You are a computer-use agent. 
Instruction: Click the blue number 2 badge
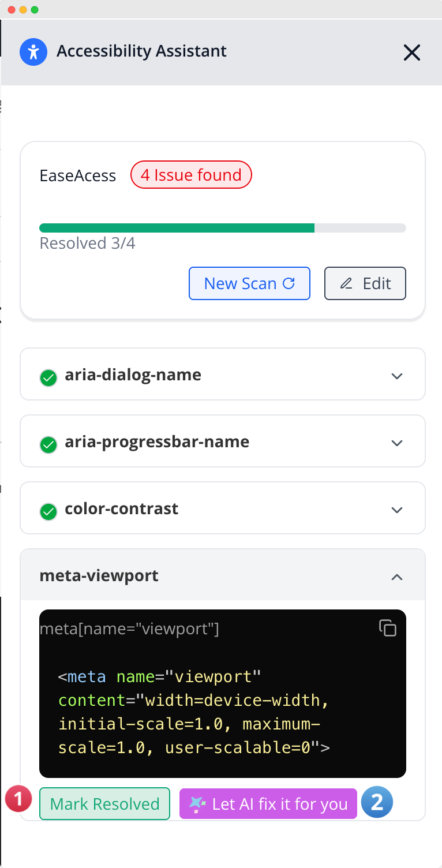point(377,802)
